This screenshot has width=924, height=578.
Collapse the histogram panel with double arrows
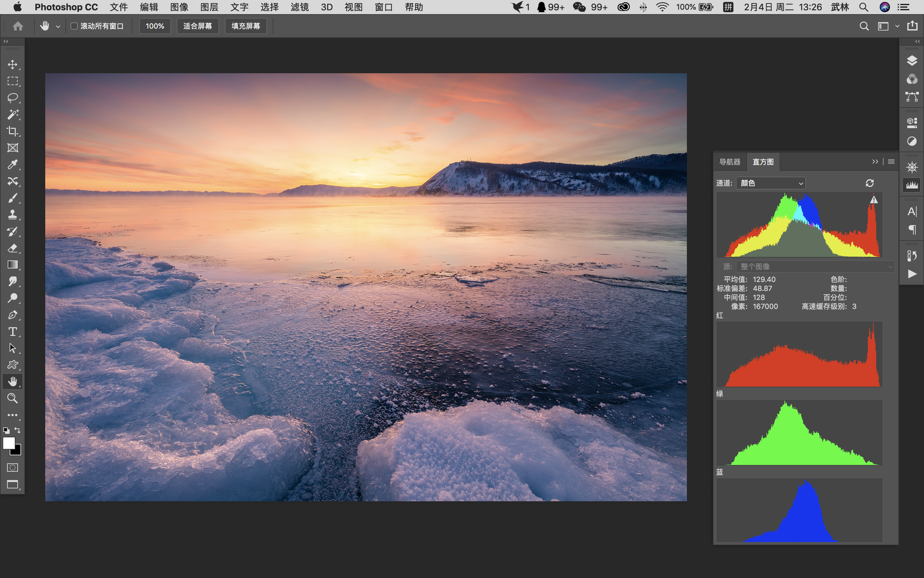(875, 162)
